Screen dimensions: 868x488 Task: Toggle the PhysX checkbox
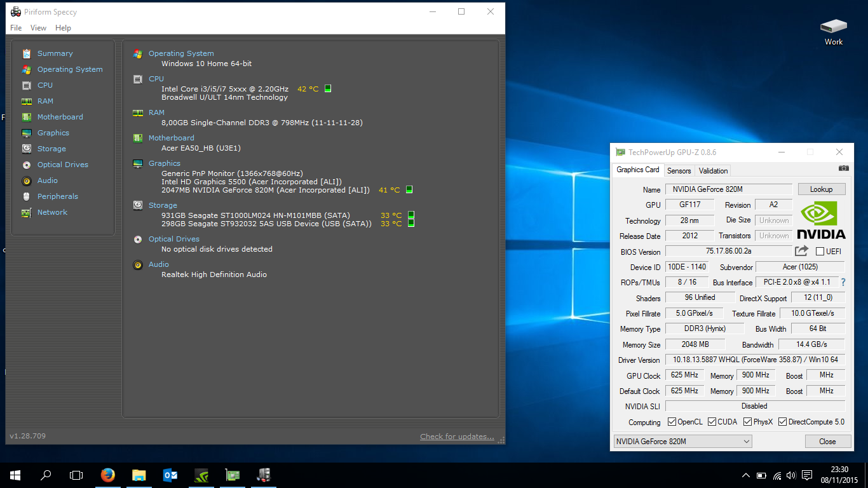pos(748,422)
